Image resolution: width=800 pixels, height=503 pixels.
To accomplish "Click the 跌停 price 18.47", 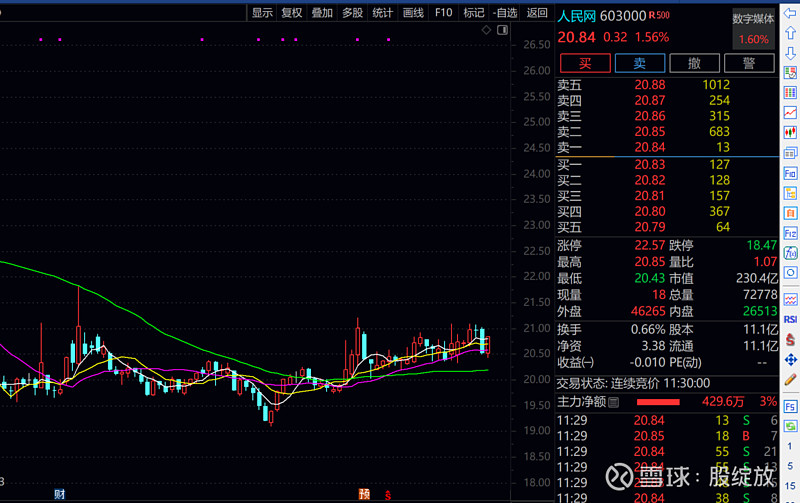I will (x=762, y=245).
